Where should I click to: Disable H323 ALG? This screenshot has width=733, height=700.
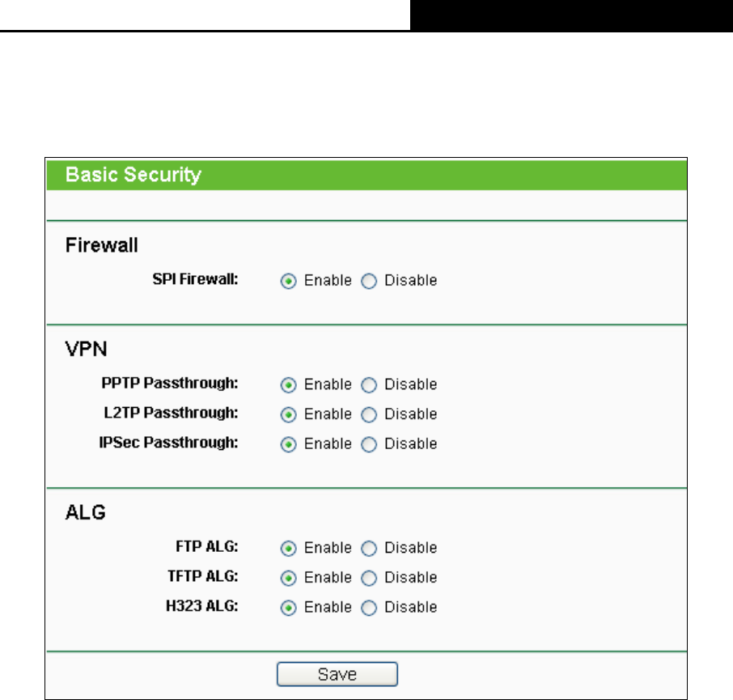[369, 608]
